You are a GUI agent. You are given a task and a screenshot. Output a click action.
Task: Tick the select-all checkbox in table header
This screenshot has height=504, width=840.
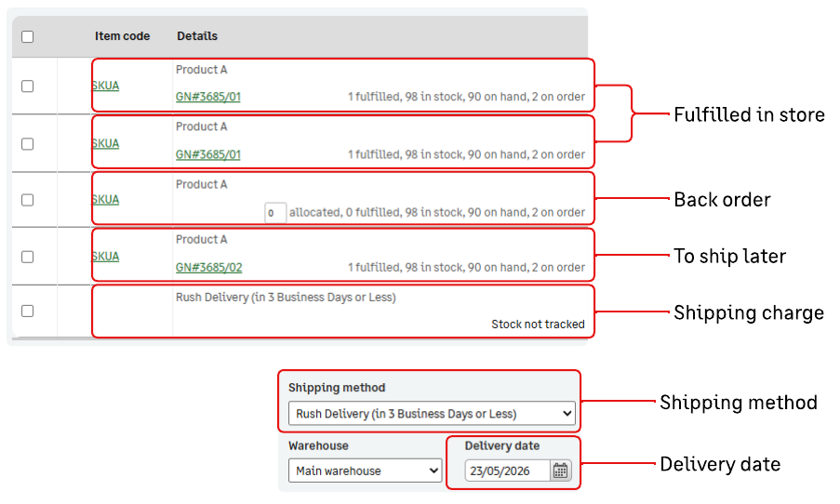pos(27,36)
